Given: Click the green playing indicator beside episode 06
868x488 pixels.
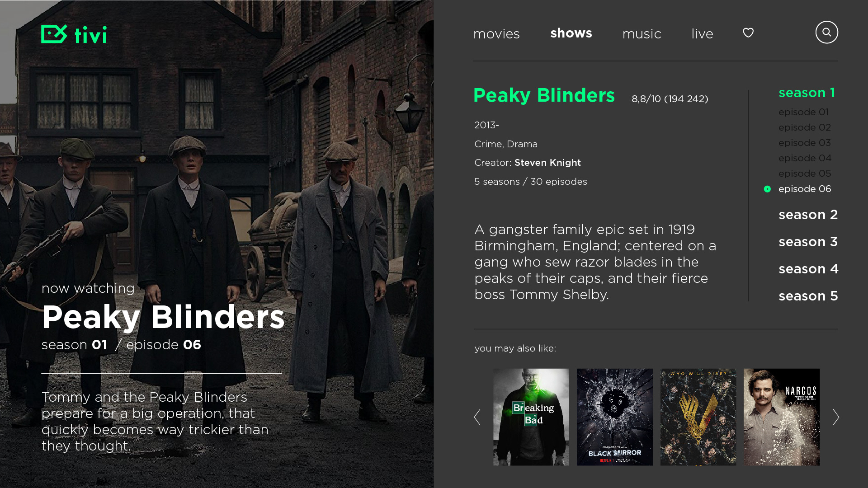Looking at the screenshot, I should pyautogui.click(x=767, y=189).
